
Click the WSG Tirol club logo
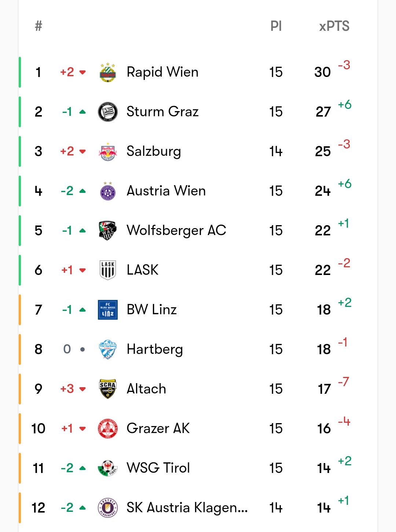[x=108, y=468]
